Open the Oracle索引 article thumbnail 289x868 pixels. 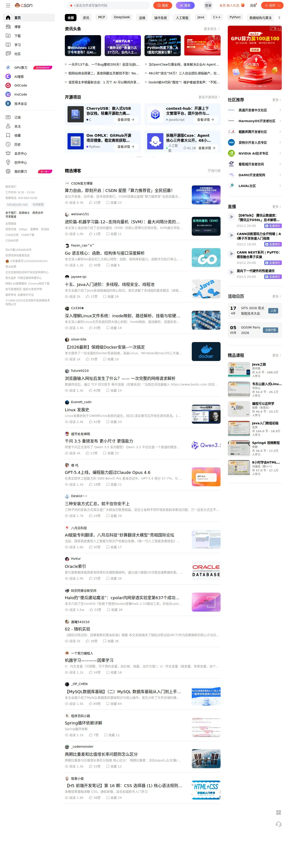[206, 571]
